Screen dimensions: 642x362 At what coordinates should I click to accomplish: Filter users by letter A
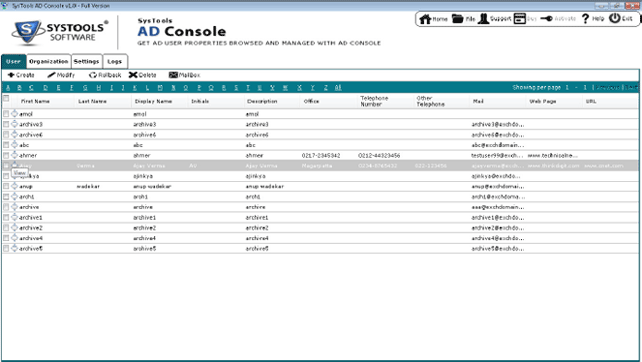[x=8, y=87]
